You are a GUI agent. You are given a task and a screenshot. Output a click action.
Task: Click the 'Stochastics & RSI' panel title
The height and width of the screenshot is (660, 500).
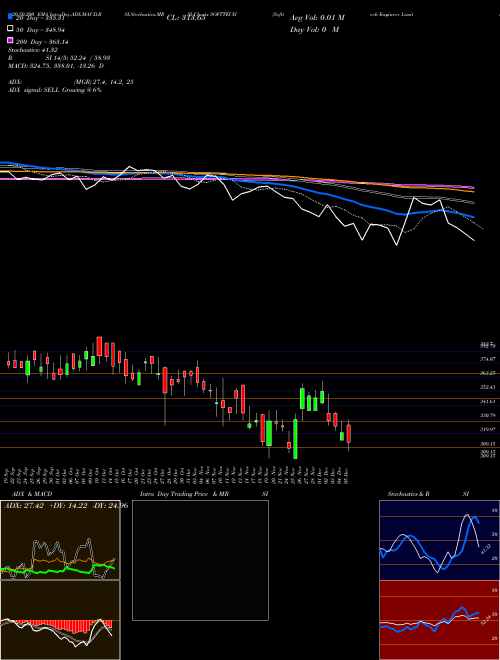(x=428, y=494)
